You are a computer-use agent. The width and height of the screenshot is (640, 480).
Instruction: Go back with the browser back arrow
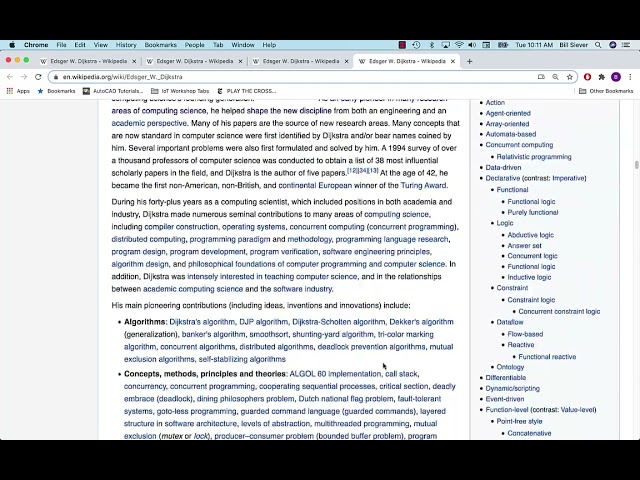point(10,77)
